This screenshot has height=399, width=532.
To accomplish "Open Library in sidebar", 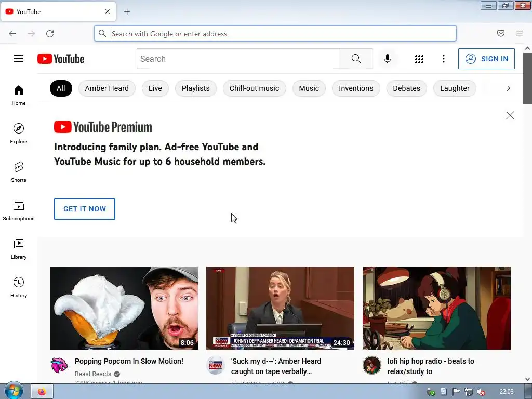I will pos(19,249).
